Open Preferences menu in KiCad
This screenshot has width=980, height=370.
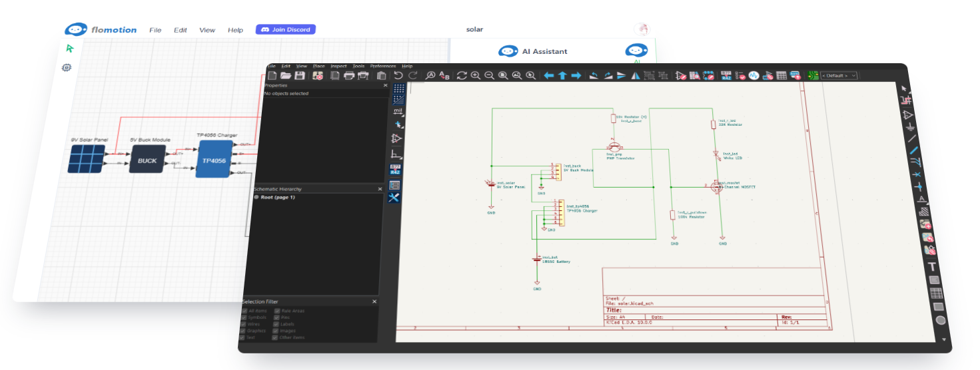[383, 67]
